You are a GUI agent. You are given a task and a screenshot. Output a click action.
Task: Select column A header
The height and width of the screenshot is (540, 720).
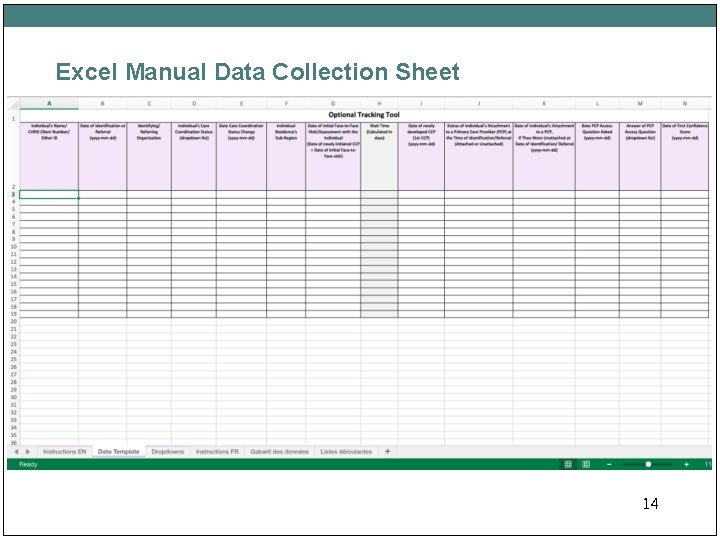[x=49, y=104]
